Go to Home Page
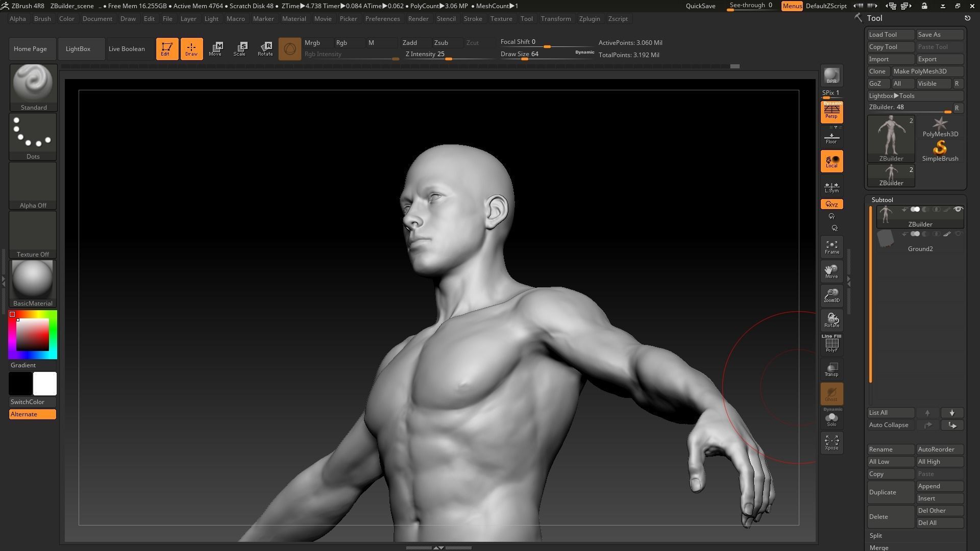 [x=32, y=49]
